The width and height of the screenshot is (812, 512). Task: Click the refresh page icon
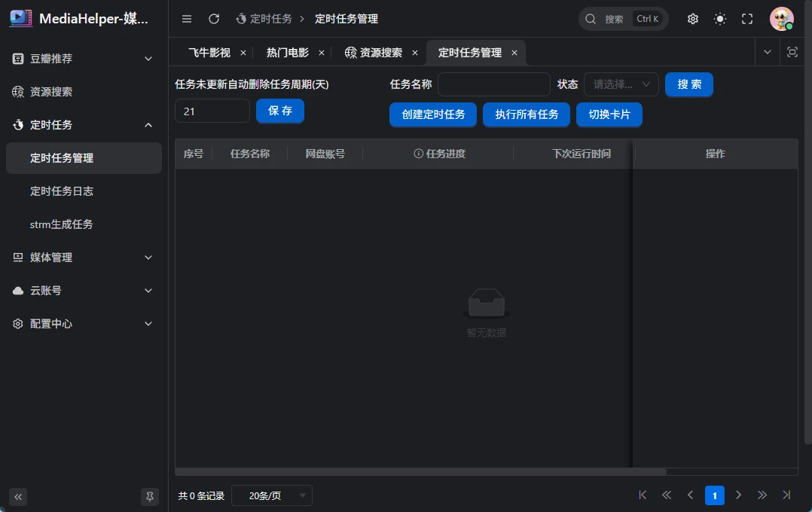click(x=214, y=19)
